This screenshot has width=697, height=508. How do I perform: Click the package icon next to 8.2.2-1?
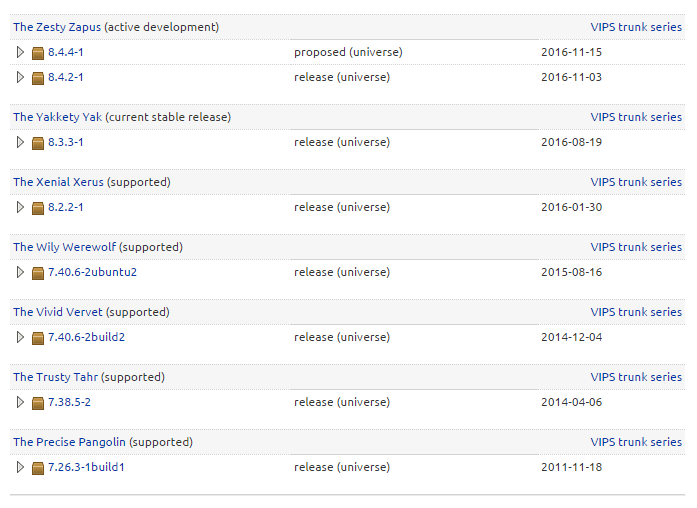(x=38, y=208)
